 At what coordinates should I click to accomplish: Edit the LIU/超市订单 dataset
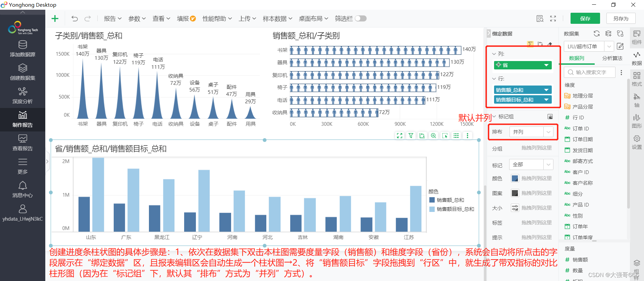point(620,46)
